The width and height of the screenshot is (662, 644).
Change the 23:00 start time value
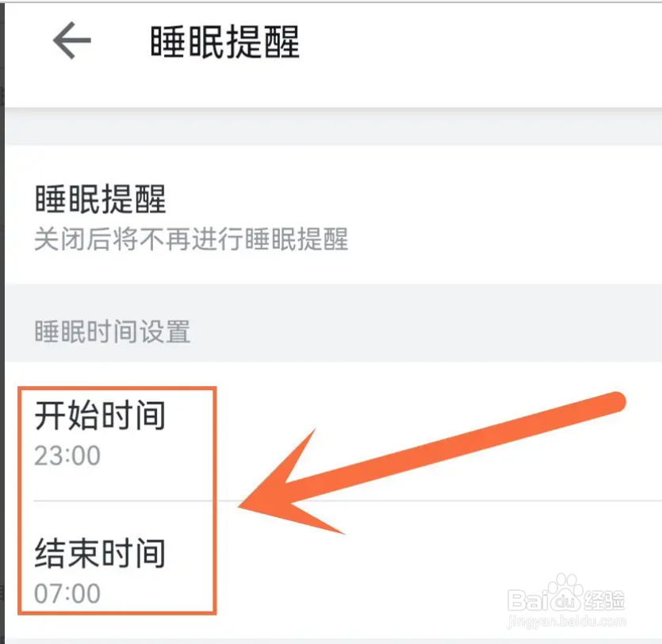[67, 456]
